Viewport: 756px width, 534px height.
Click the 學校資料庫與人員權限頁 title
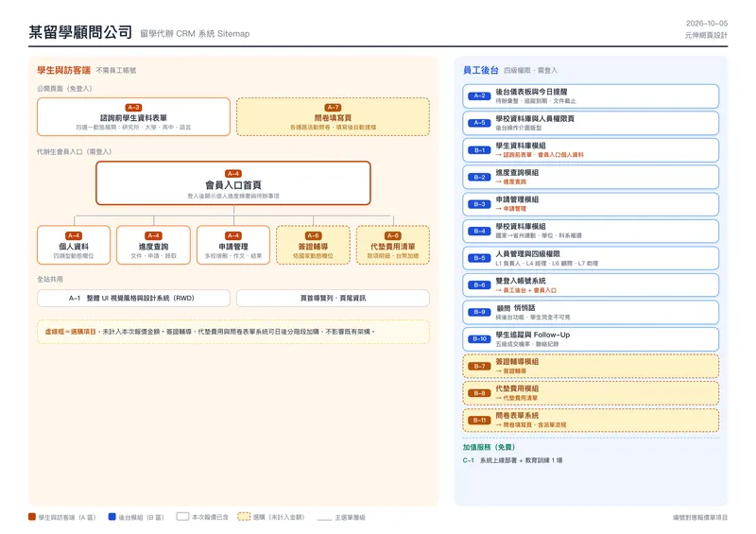click(535, 119)
